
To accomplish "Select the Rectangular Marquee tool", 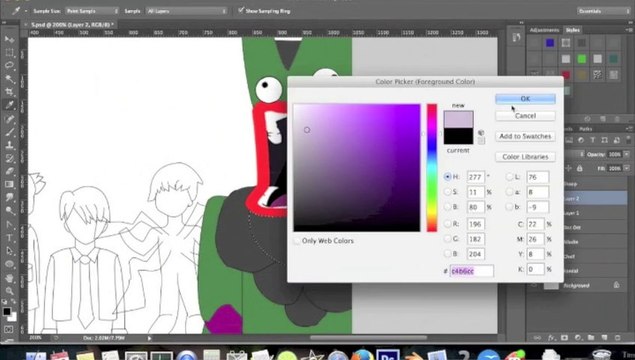I will click(x=9, y=52).
